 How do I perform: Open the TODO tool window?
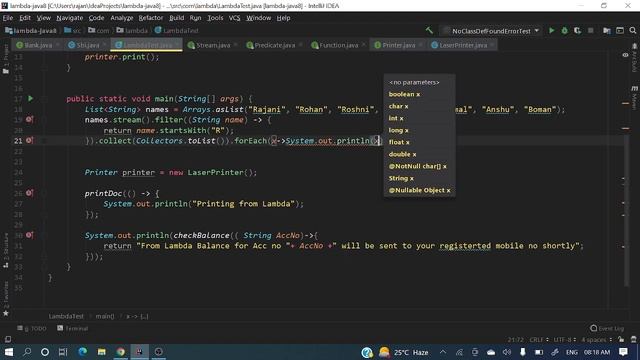tap(32, 328)
